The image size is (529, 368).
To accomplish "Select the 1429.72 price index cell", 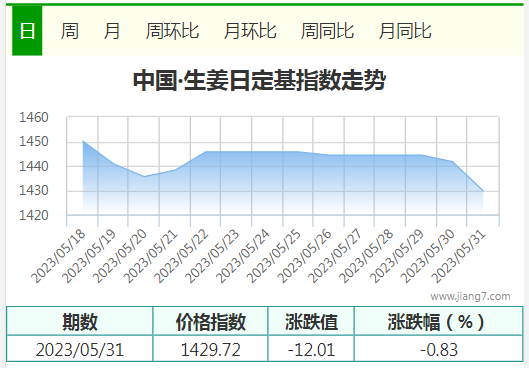I will coord(211,349).
